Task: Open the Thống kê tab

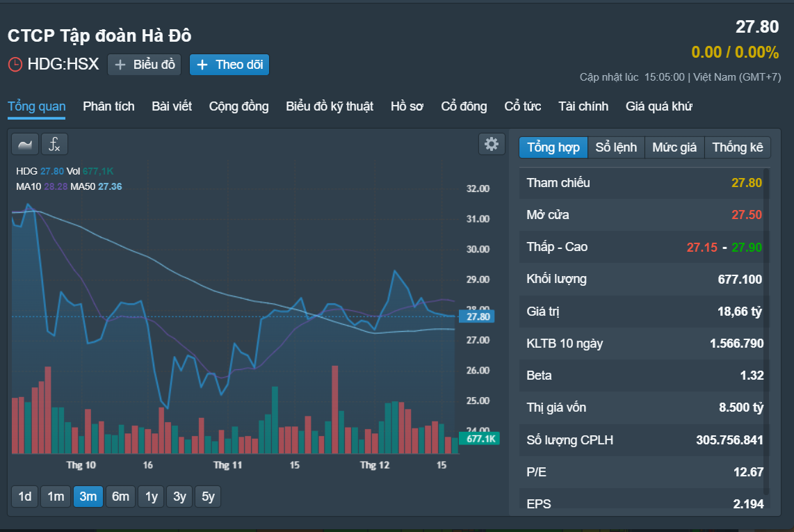Action: (737, 147)
